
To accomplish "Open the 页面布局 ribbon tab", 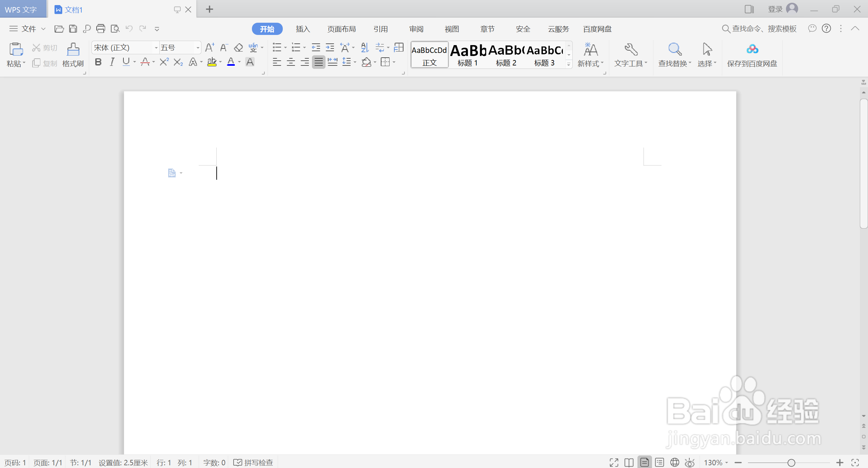I will 341,29.
